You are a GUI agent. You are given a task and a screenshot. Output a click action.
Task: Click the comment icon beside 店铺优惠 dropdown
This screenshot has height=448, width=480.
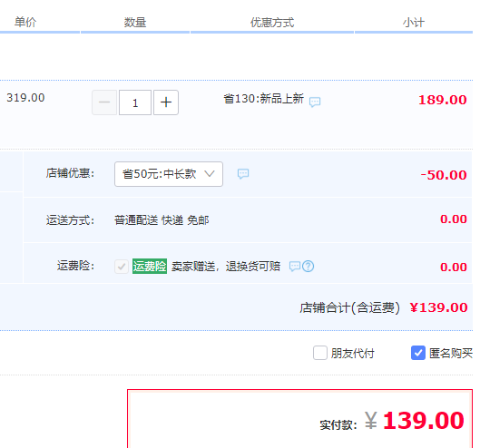coord(243,174)
